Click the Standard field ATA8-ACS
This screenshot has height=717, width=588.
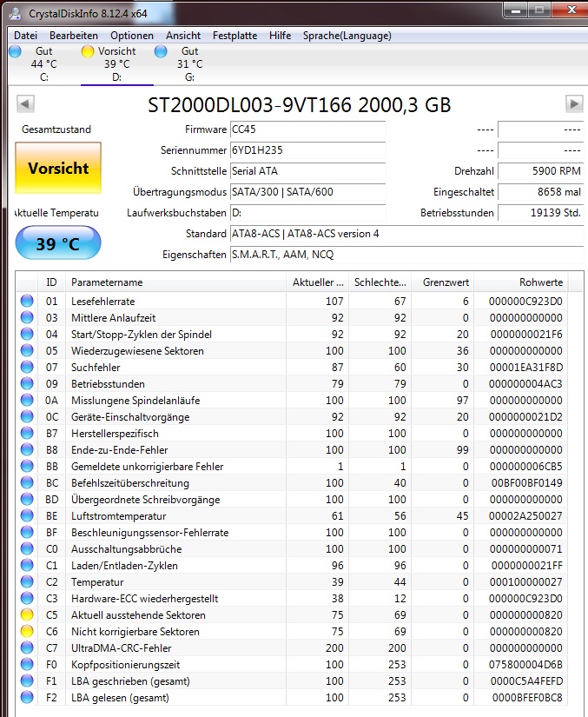[x=406, y=234]
